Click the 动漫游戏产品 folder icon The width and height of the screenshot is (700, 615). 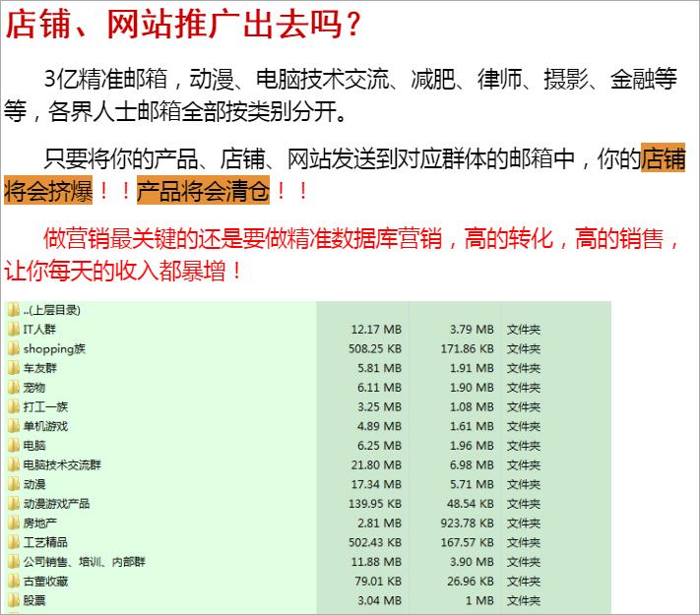(14, 504)
